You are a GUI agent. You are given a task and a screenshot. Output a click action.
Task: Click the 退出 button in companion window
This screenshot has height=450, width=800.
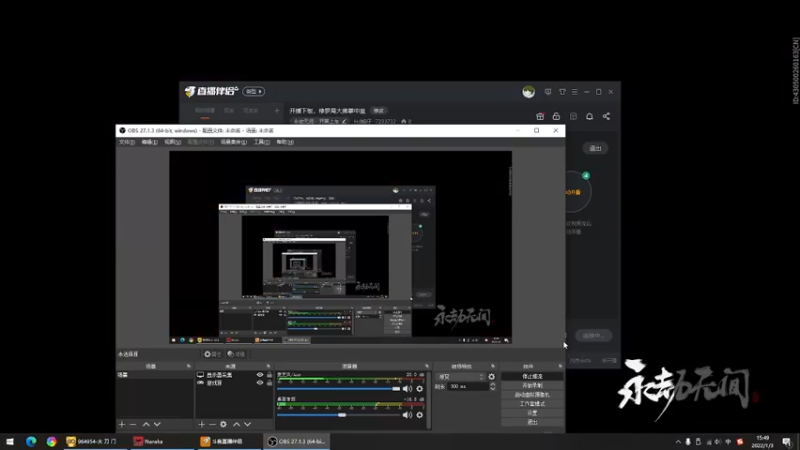(595, 148)
